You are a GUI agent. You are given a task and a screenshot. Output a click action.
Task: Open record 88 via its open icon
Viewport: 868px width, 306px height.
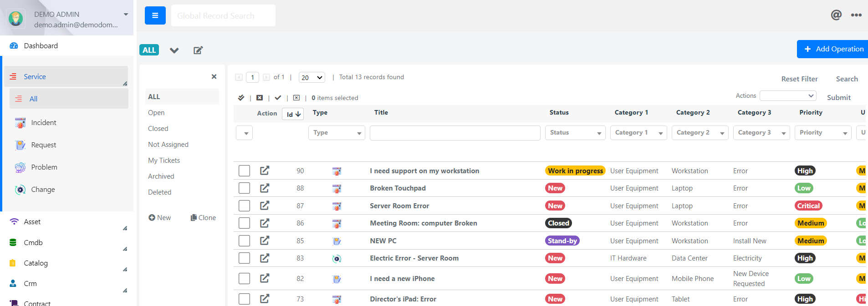click(265, 188)
